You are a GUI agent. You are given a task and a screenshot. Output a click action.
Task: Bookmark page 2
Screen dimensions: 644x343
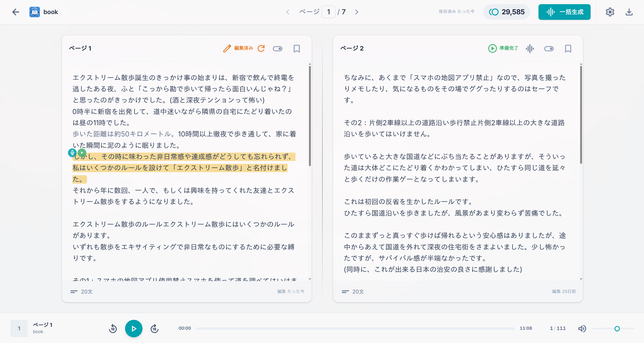(568, 48)
